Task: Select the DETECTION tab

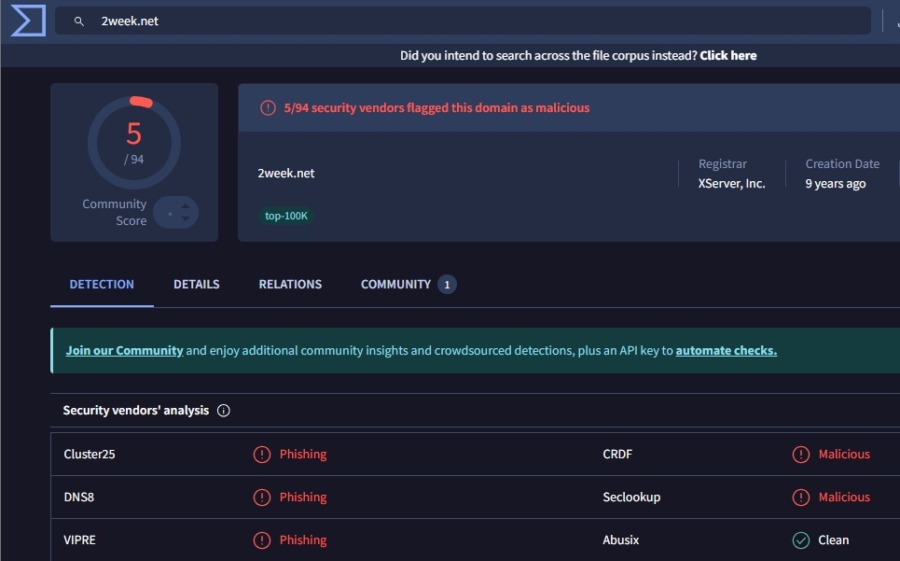Action: pos(101,284)
